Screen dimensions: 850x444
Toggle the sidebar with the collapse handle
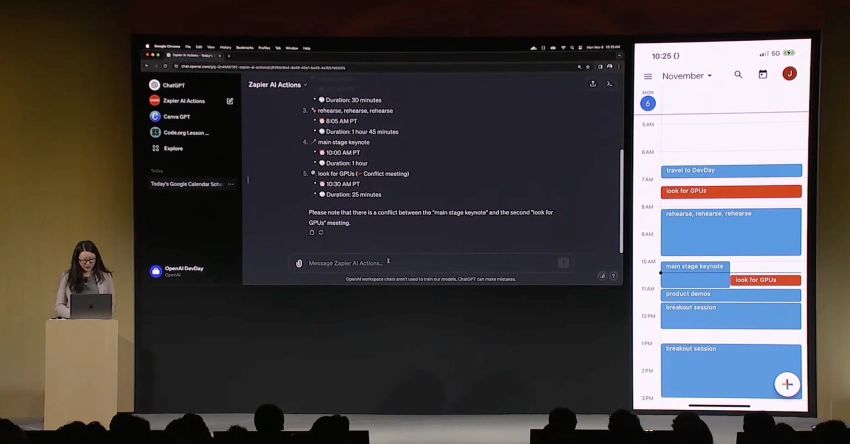click(x=248, y=179)
